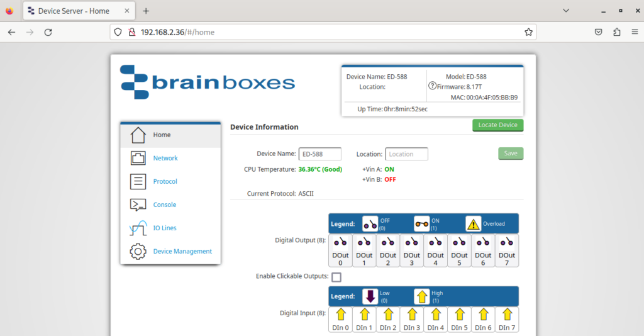This screenshot has width=644, height=336.
Task: Bookmark this page with the star
Action: (x=528, y=32)
